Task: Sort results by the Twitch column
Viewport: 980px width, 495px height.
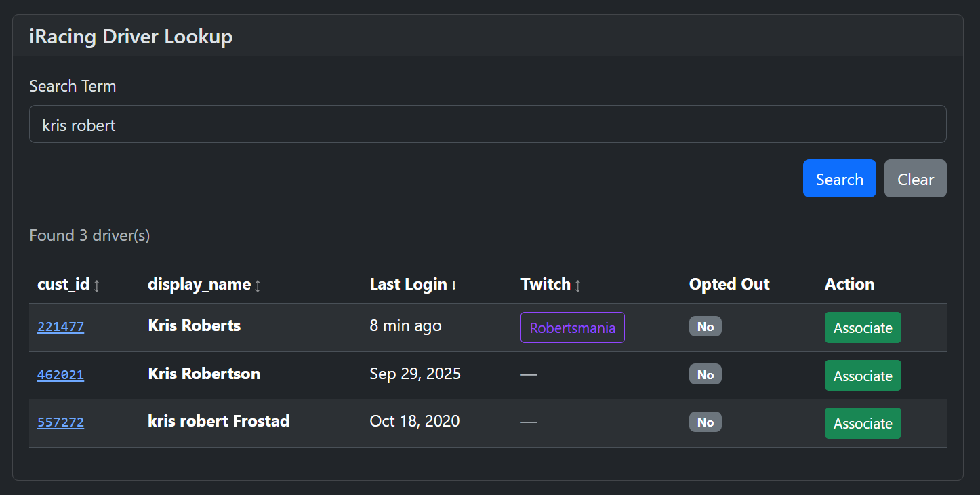Action: pyautogui.click(x=577, y=285)
